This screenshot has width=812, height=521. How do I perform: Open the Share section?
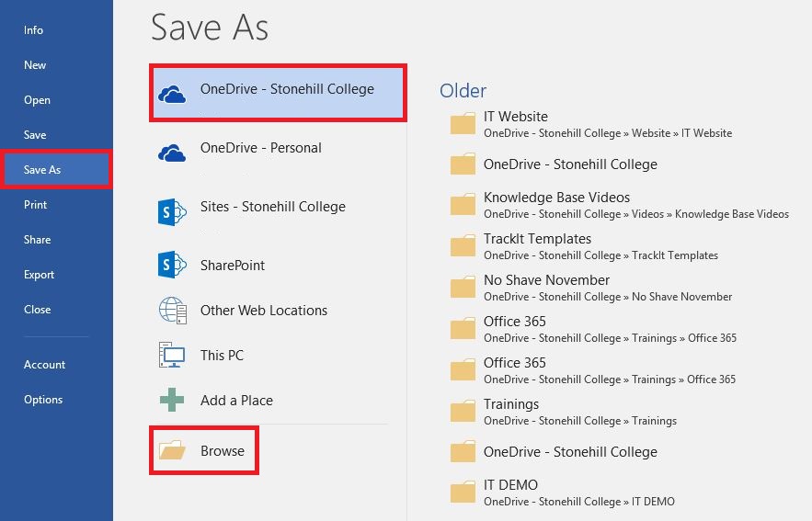click(37, 240)
